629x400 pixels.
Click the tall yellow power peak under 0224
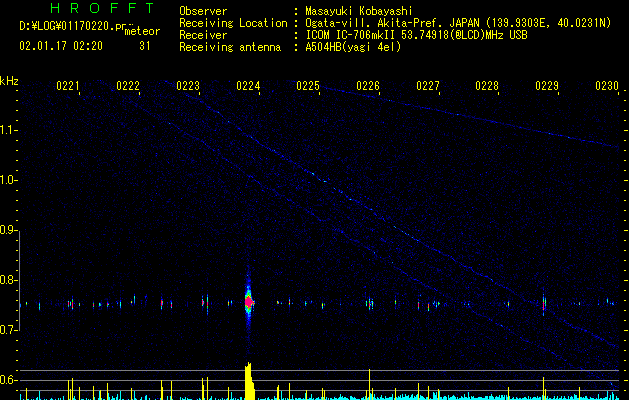point(250,381)
